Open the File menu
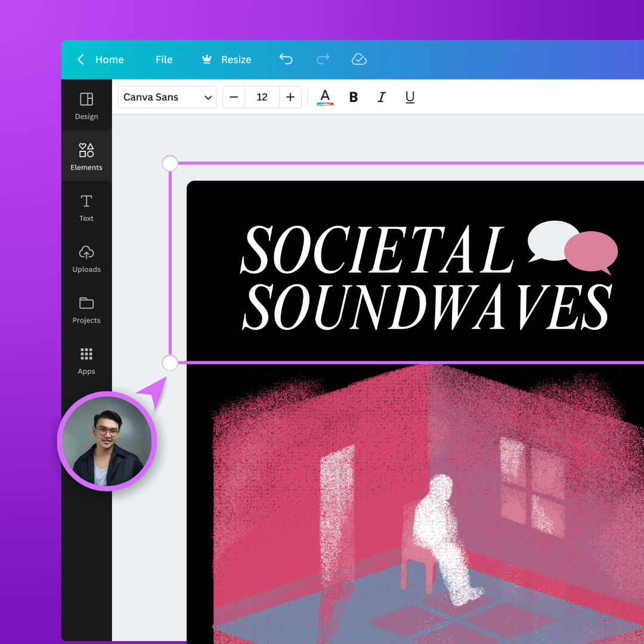 pos(164,60)
